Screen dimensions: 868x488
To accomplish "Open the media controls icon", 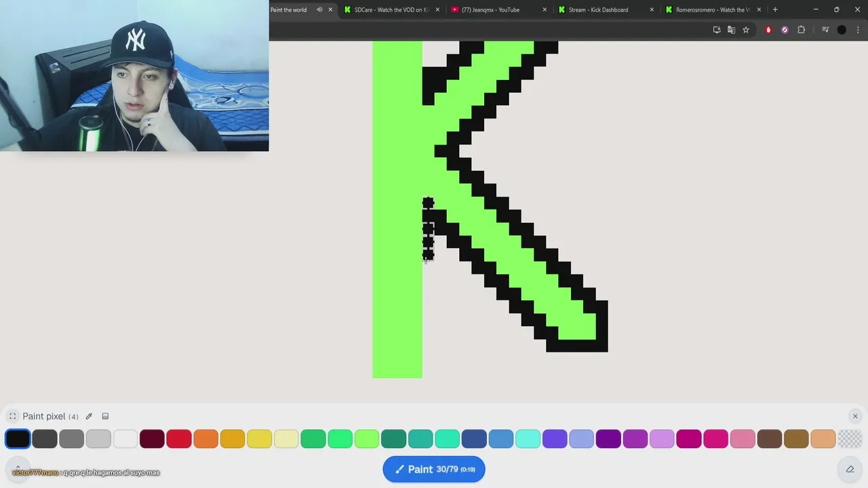I will point(825,30).
